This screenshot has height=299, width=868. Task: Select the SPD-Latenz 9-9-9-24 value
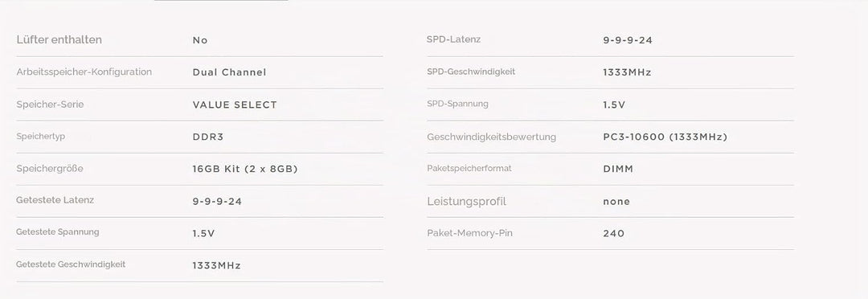(x=628, y=40)
